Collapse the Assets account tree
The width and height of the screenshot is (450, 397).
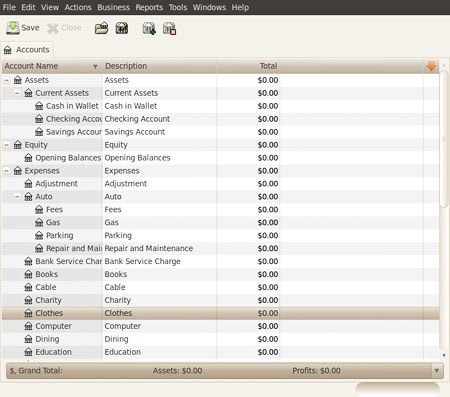[6, 80]
